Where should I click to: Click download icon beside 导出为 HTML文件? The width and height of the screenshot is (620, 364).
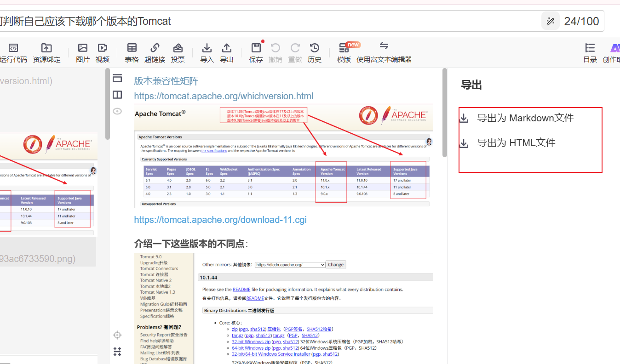465,143
